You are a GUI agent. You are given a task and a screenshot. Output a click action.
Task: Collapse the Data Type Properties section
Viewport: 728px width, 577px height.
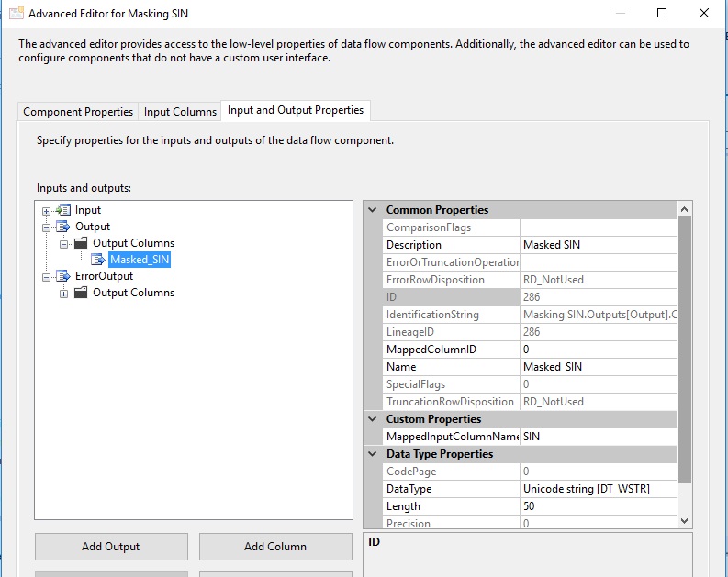[x=373, y=454]
